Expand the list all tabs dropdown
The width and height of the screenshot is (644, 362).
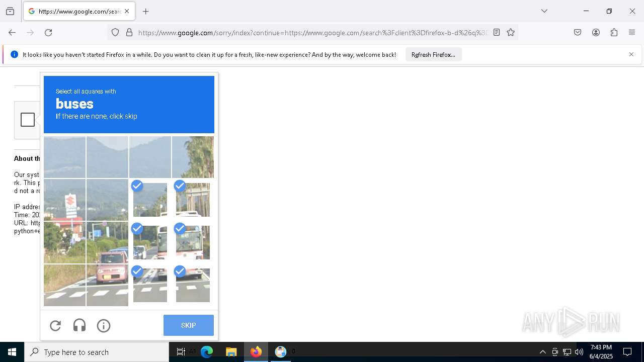tap(544, 11)
